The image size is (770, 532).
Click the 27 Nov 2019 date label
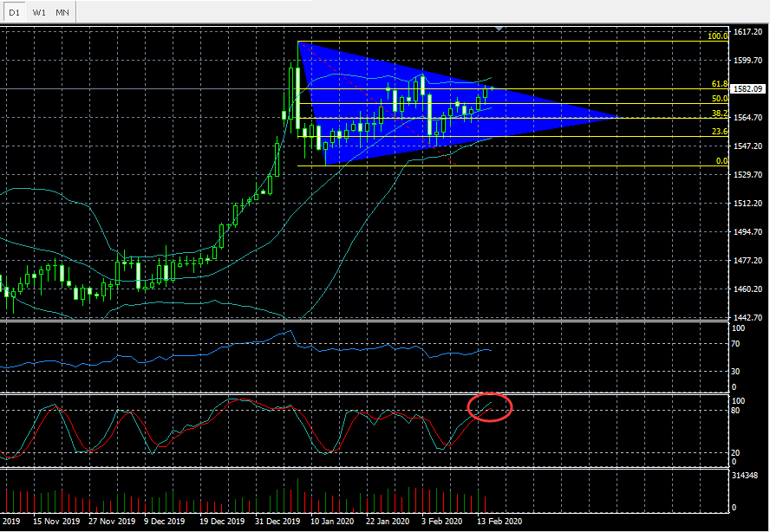pyautogui.click(x=112, y=522)
